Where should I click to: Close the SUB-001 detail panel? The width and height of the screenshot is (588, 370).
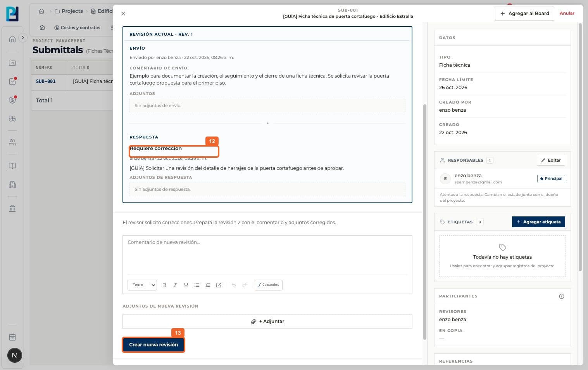click(x=123, y=14)
